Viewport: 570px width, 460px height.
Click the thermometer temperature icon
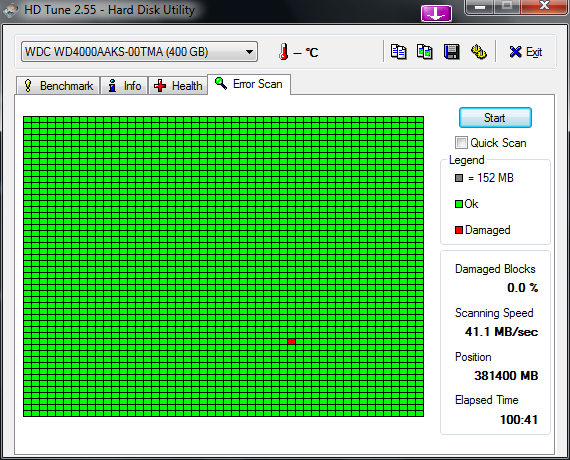tap(284, 52)
